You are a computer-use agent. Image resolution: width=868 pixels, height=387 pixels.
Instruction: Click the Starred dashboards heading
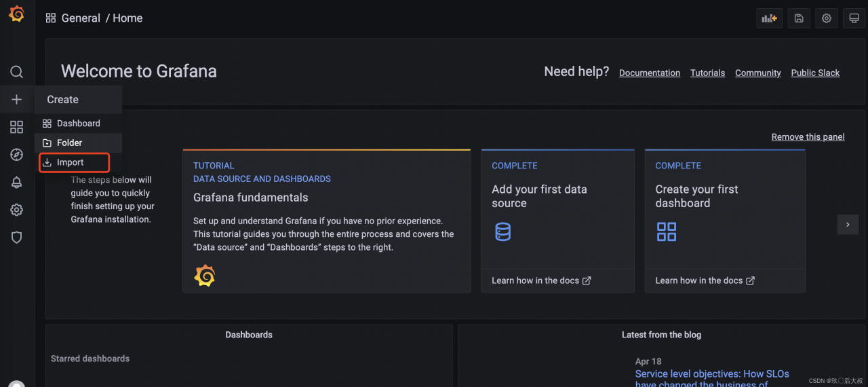90,358
